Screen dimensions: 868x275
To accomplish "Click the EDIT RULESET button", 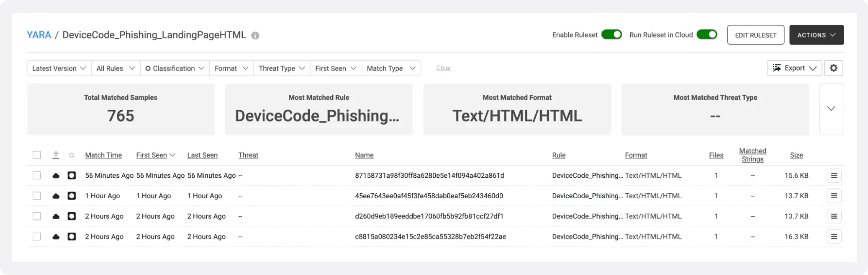I will [755, 35].
